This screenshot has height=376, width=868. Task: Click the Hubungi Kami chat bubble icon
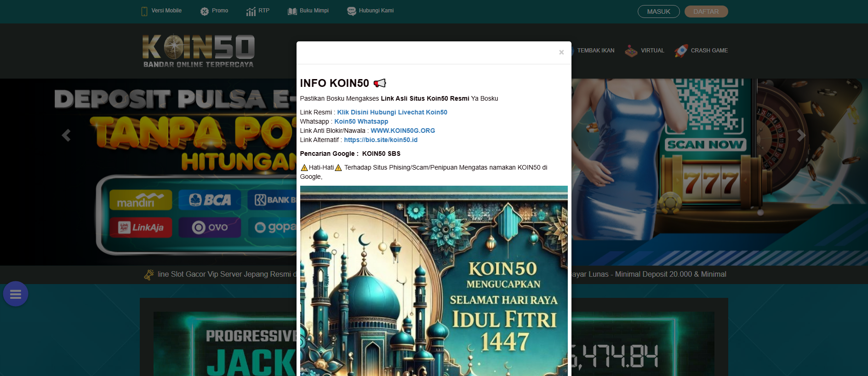coord(352,11)
